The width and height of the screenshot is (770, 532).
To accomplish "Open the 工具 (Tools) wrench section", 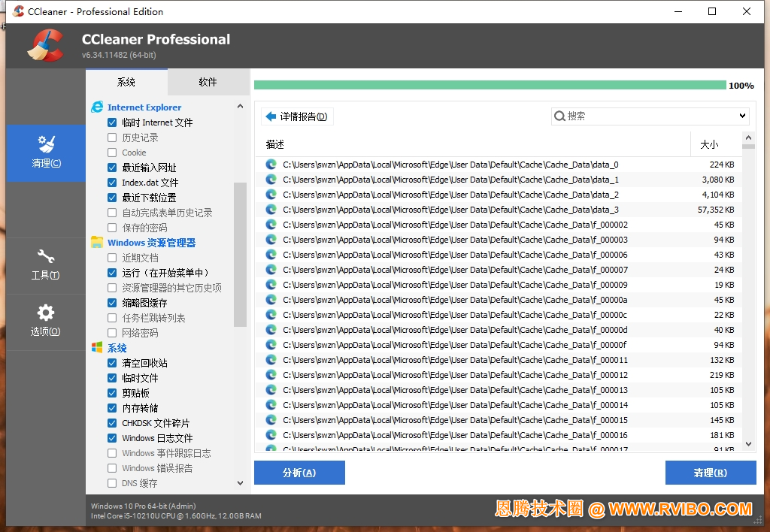I will tap(46, 265).
